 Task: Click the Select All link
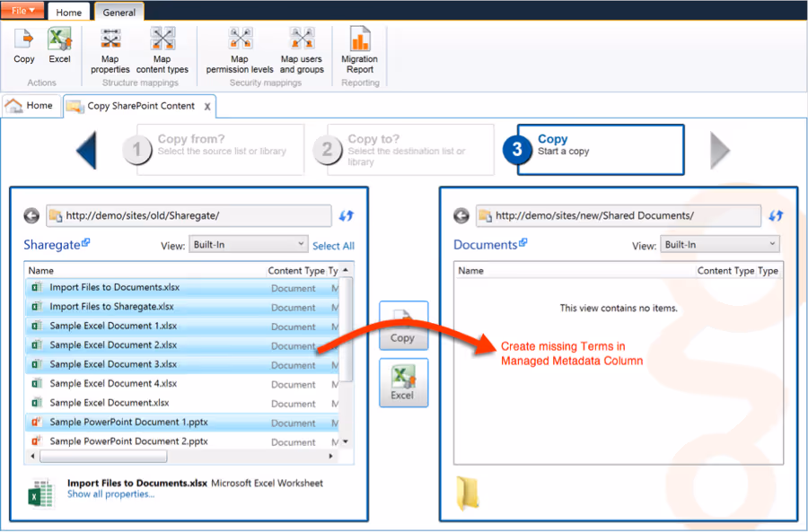click(x=333, y=246)
